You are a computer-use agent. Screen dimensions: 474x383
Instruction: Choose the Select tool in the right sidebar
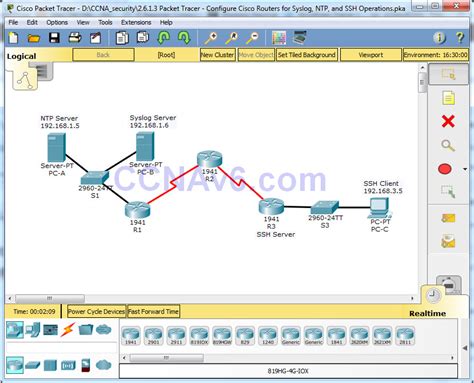448,74
